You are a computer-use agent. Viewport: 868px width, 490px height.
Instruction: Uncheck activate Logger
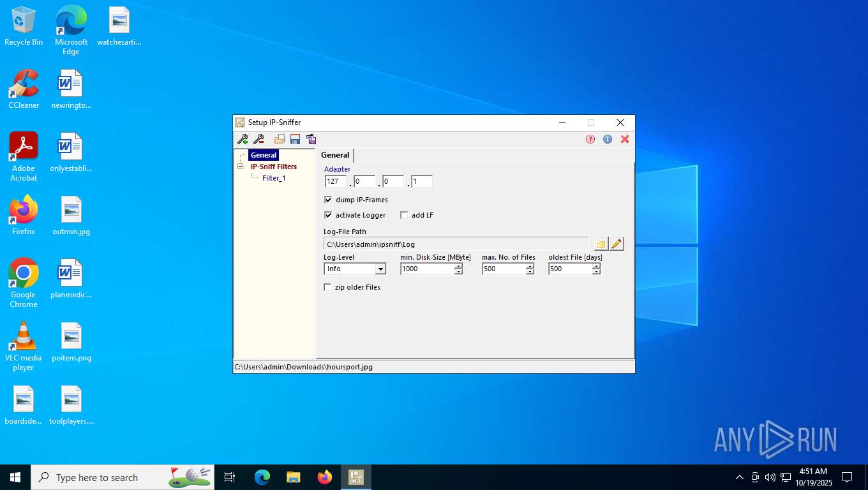click(x=328, y=215)
